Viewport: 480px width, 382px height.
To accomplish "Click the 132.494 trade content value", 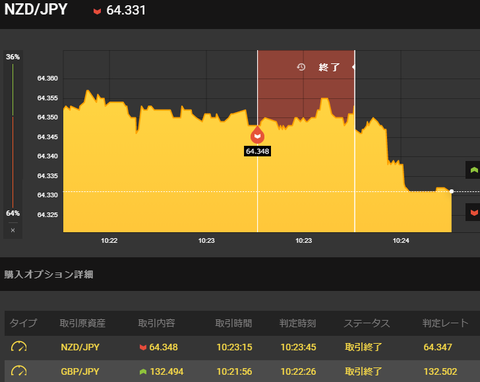I will (x=167, y=372).
